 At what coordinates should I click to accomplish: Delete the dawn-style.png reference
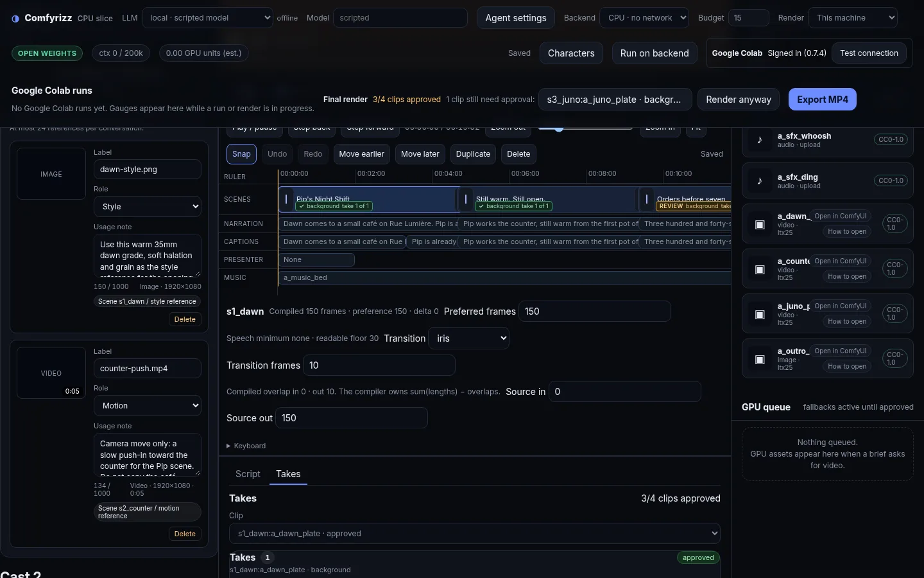coord(185,319)
